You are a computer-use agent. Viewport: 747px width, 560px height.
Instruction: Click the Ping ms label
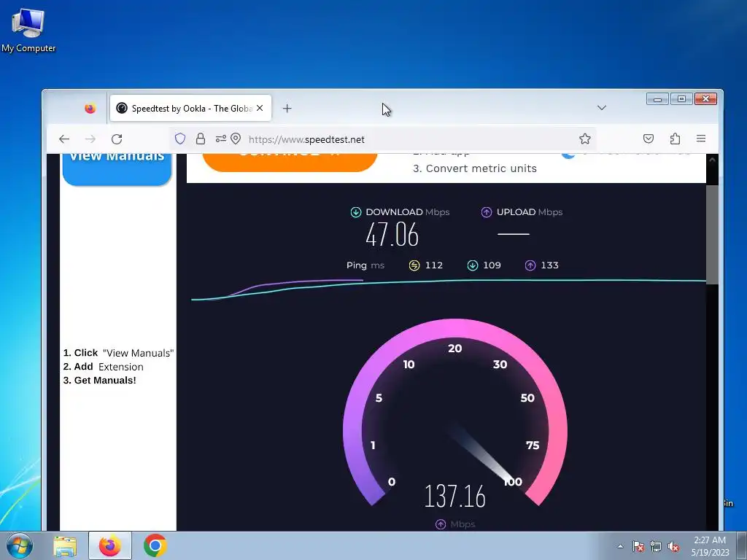click(x=365, y=265)
